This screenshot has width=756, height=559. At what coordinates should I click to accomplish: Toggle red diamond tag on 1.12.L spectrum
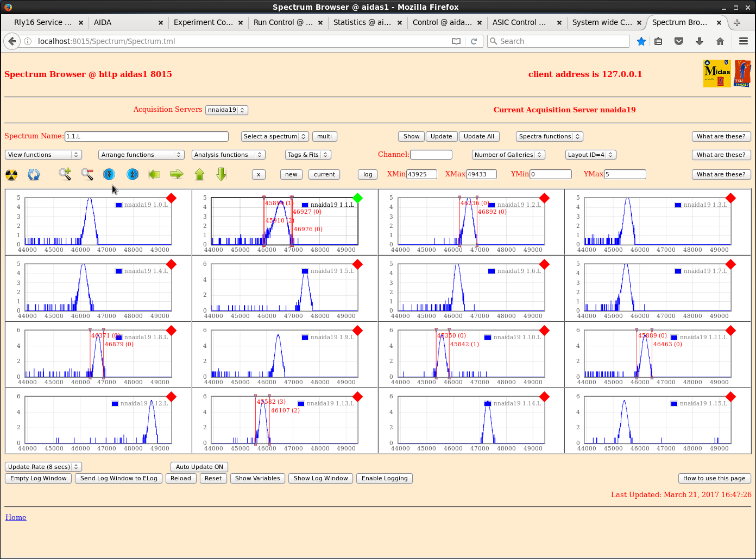click(x=171, y=397)
